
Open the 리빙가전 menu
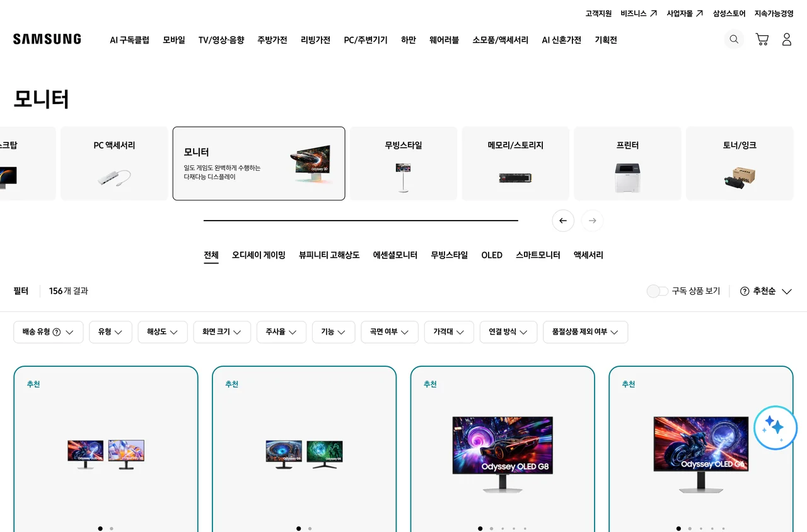(315, 40)
